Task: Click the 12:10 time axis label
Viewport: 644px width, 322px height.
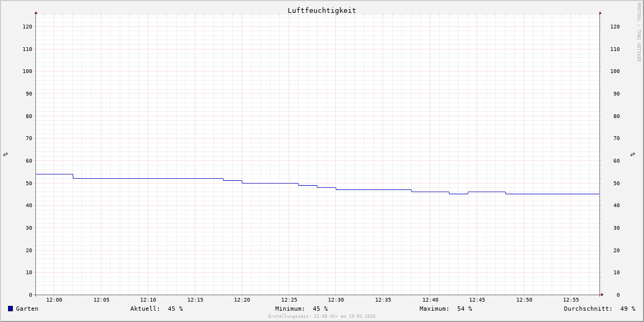Action: [148, 300]
